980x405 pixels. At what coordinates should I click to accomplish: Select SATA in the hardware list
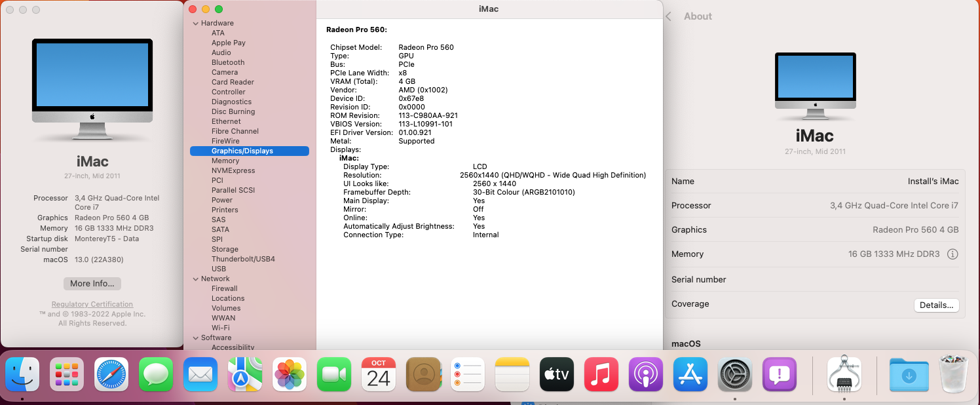[220, 229]
